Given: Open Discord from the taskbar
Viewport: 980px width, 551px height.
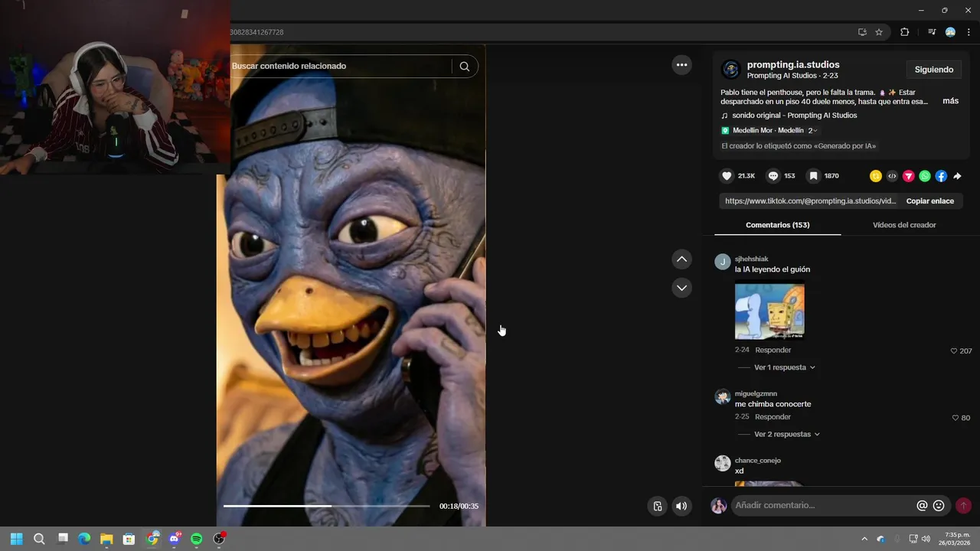Looking at the screenshot, I should [x=175, y=539].
